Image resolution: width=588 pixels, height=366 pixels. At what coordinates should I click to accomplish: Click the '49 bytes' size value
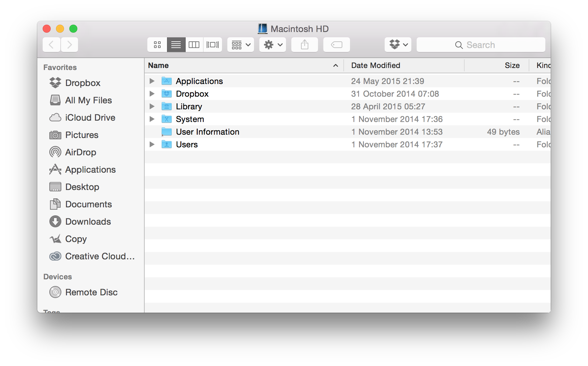click(x=503, y=132)
